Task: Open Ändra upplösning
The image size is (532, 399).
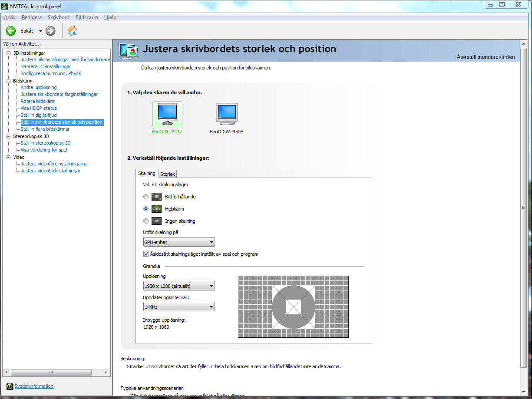Action: click(x=39, y=87)
